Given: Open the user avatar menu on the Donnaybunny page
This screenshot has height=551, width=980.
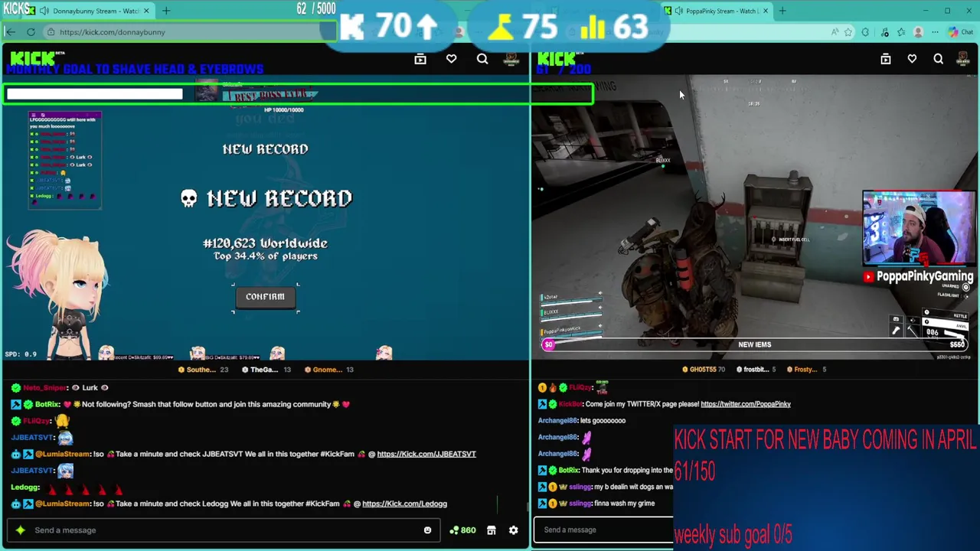Looking at the screenshot, I should click(511, 59).
